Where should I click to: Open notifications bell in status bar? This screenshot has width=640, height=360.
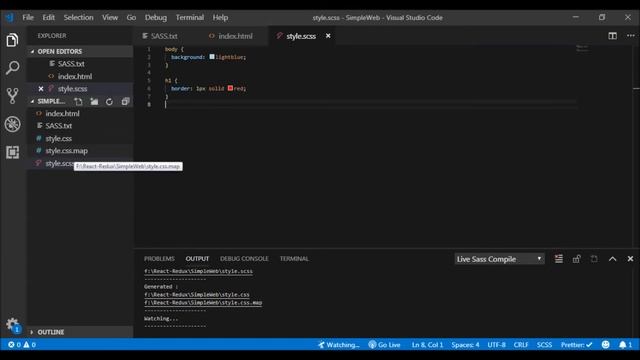625,344
